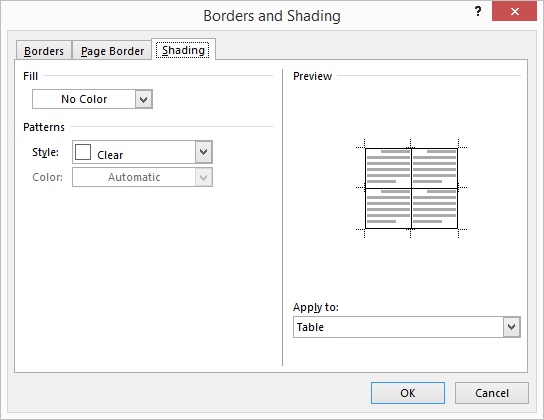Click the Borders and Shading title bar
Image resolution: width=544 pixels, height=420 pixels.
(x=272, y=16)
